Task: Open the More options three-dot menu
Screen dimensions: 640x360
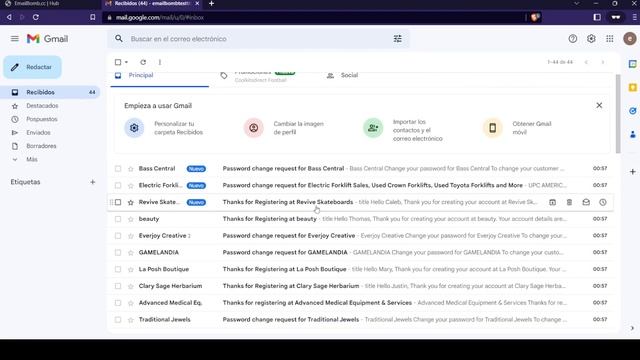Action: pos(160,62)
